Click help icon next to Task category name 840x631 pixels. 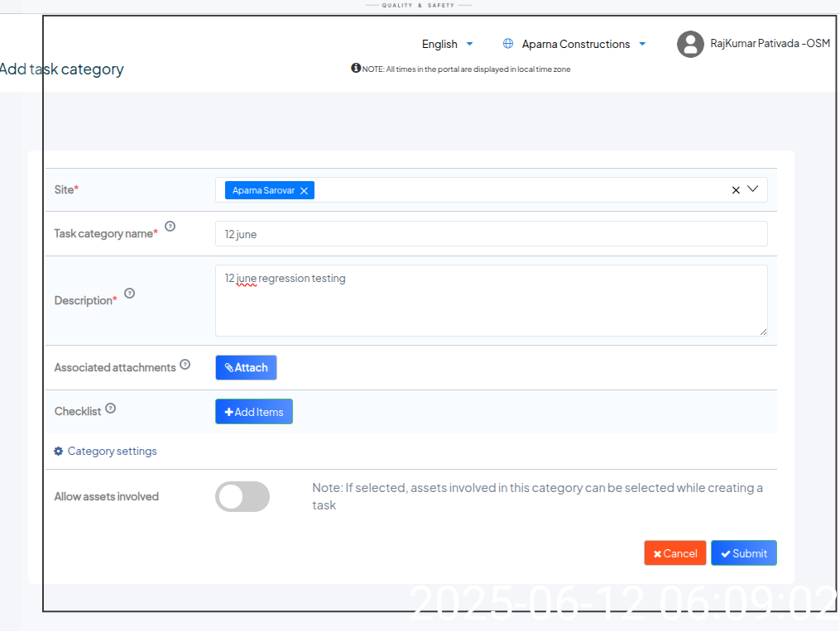pyautogui.click(x=170, y=226)
